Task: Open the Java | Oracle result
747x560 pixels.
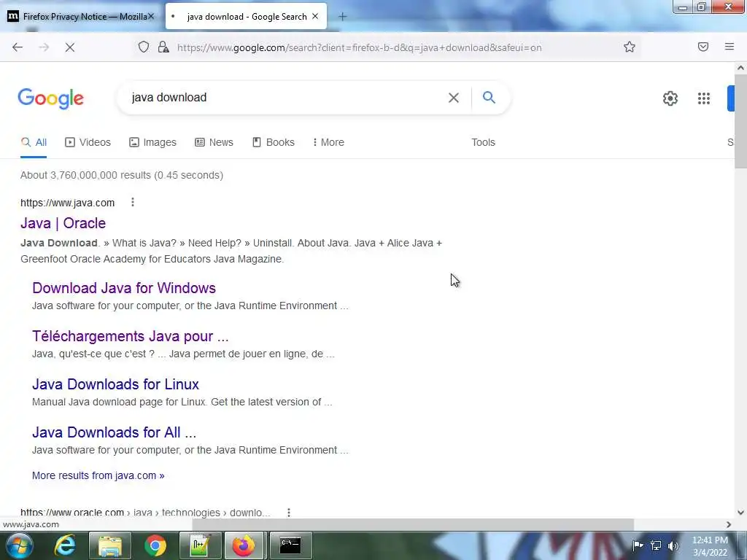Action: [x=63, y=223]
